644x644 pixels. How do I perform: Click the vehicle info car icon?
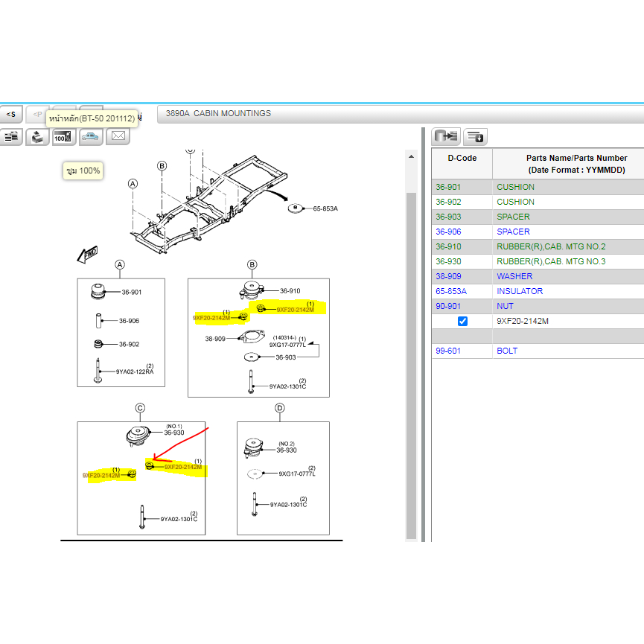(x=91, y=136)
